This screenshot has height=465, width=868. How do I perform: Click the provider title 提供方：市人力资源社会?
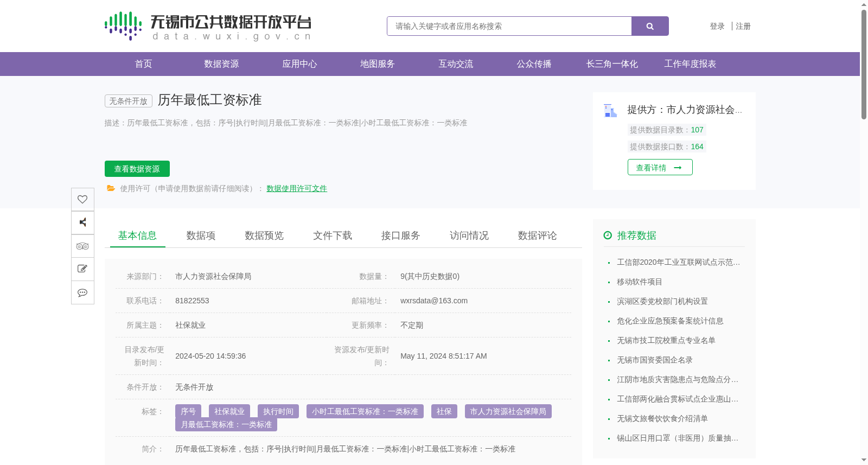click(x=685, y=110)
